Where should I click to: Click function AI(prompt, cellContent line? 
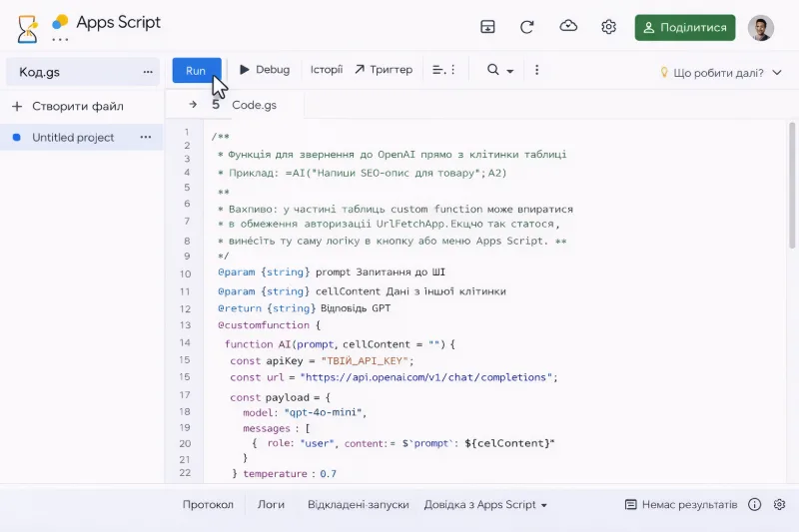click(340, 344)
